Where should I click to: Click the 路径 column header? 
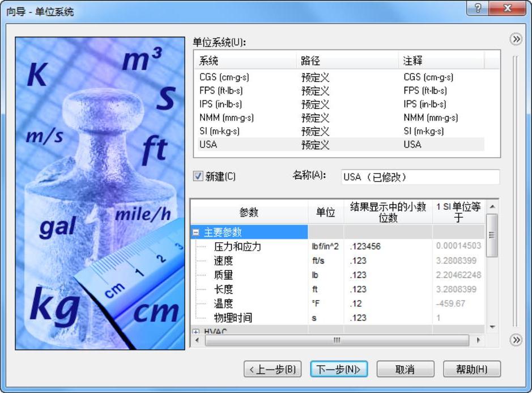(347, 61)
